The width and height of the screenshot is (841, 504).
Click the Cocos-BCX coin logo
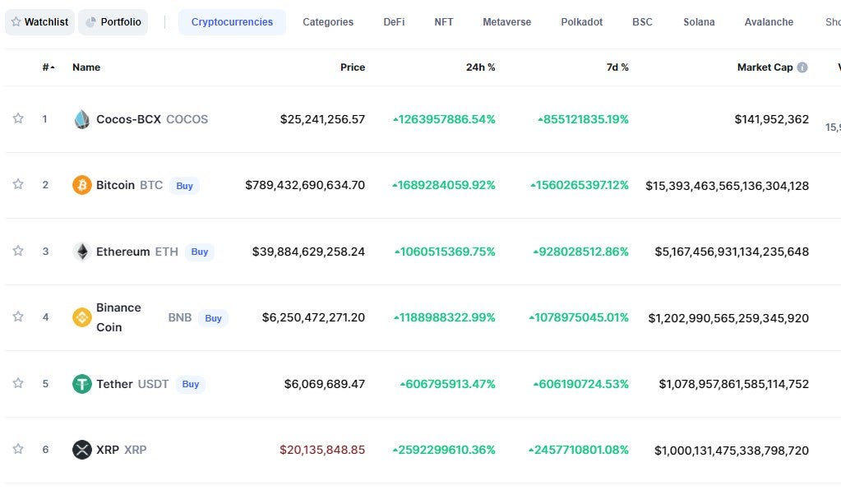[82, 119]
